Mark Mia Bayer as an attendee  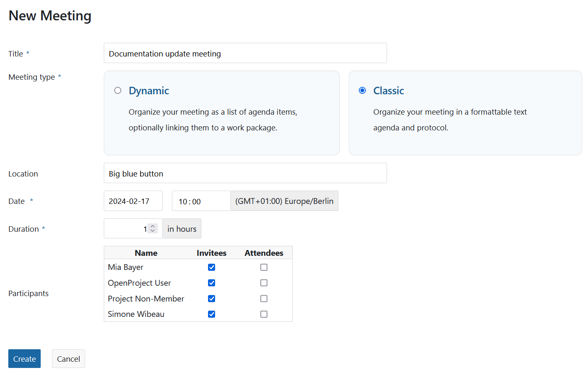coord(264,267)
